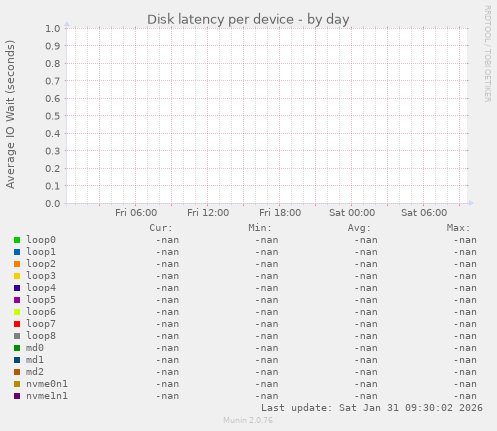The image size is (497, 431).
Task: Click the navy md1 legend color swatch
Action: tap(17, 360)
